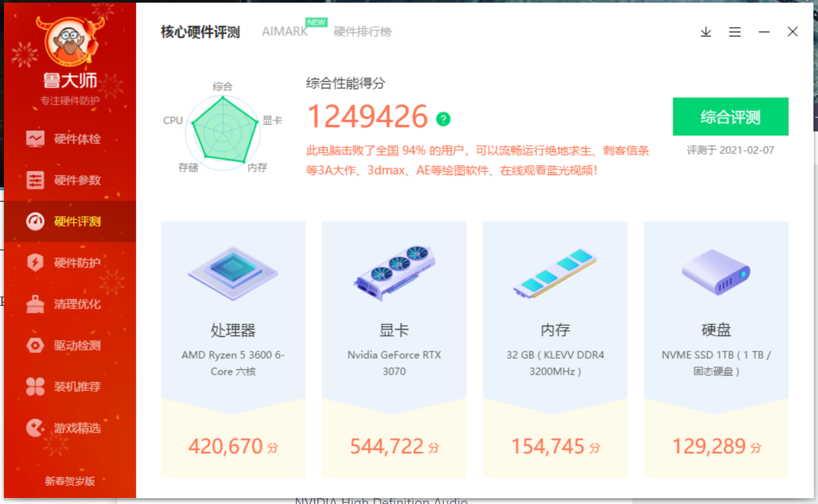
Task: Click the red performance summary text
Action: 478,161
